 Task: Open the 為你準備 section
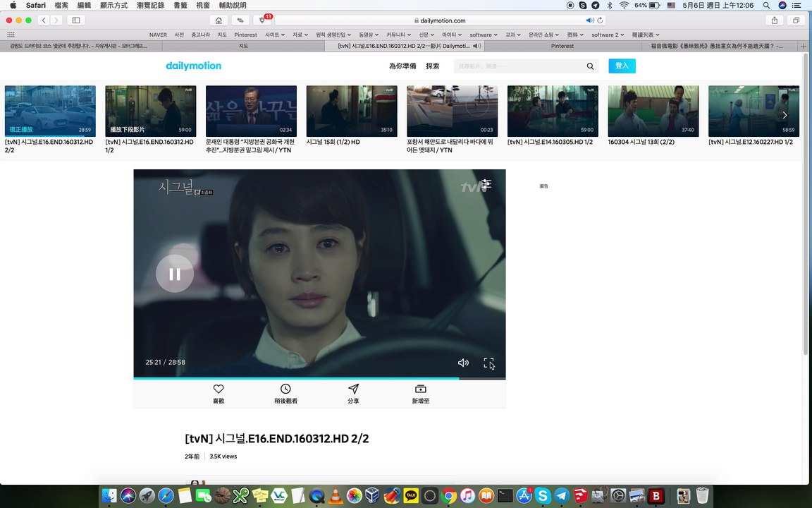tap(402, 66)
